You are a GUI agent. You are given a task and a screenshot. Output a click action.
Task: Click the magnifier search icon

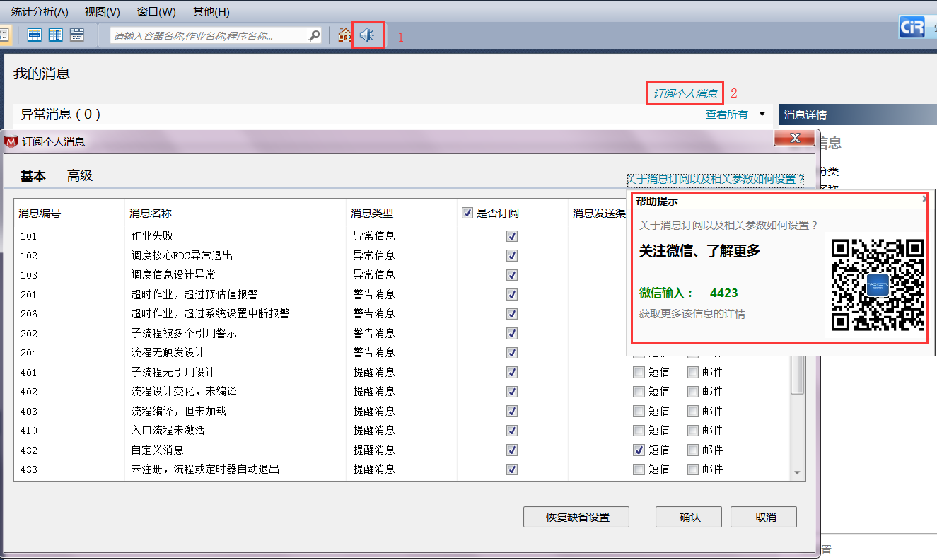(315, 35)
